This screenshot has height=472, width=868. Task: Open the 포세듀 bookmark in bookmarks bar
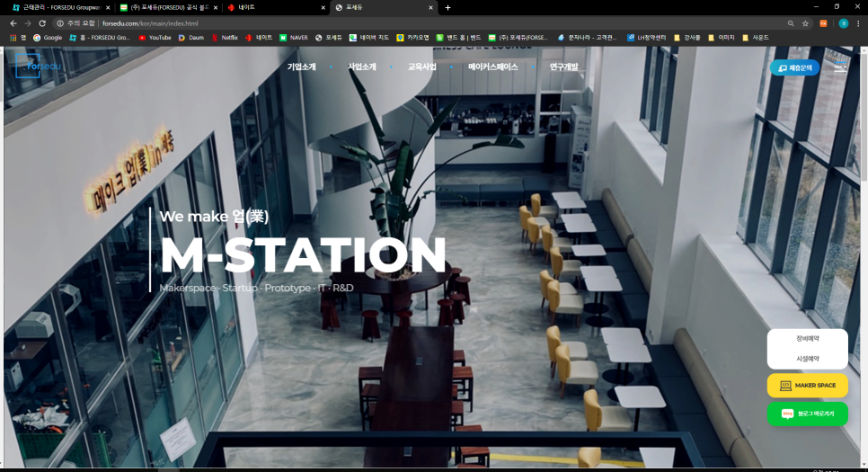(328, 38)
